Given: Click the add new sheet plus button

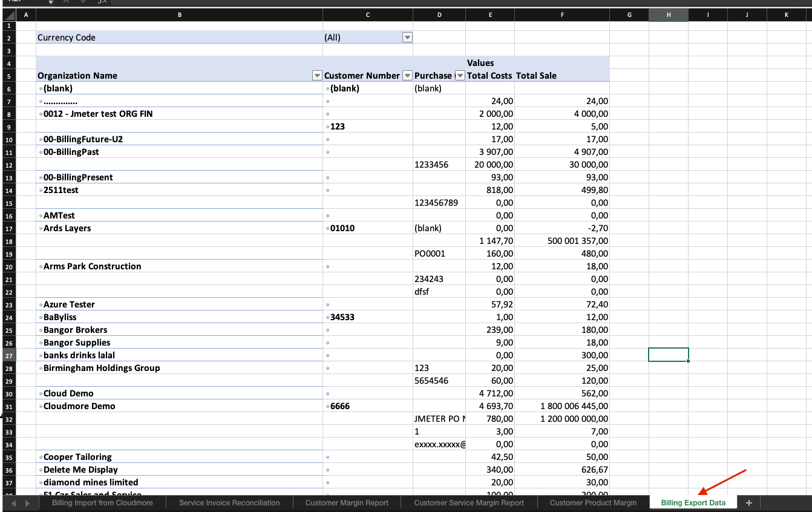Looking at the screenshot, I should (748, 503).
